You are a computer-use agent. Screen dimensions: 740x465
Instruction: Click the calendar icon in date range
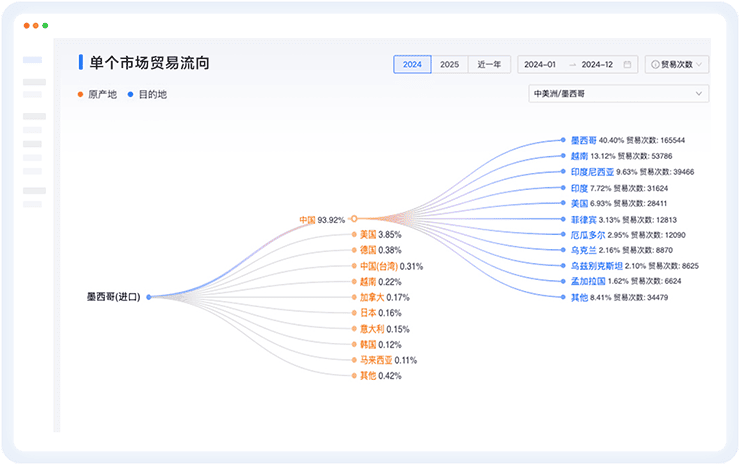click(x=627, y=64)
